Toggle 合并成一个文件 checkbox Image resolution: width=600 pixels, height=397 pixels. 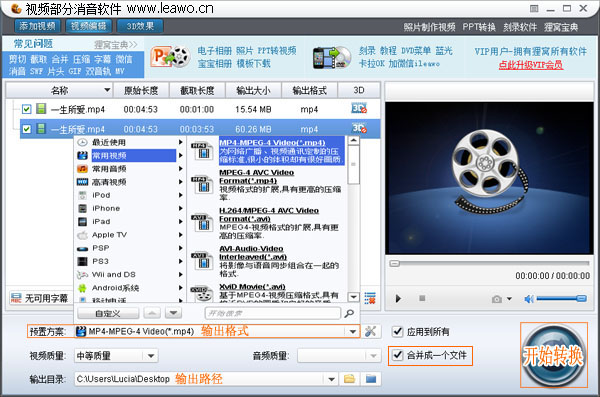398,355
